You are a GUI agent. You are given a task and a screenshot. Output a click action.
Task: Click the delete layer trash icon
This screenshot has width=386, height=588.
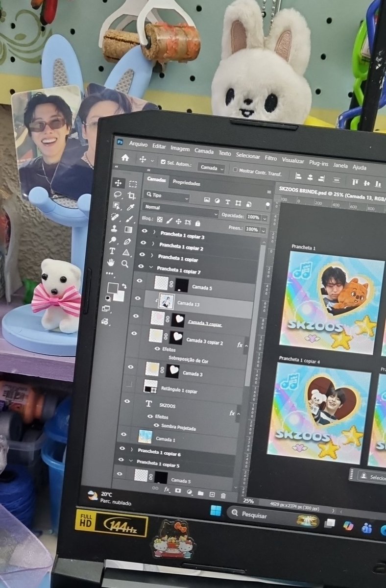tap(223, 496)
